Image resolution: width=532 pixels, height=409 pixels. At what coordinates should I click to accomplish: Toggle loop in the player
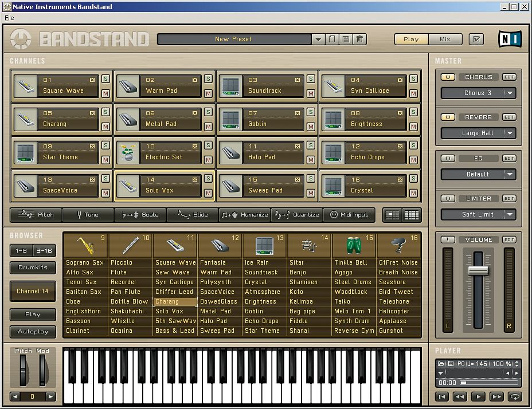coord(515,396)
